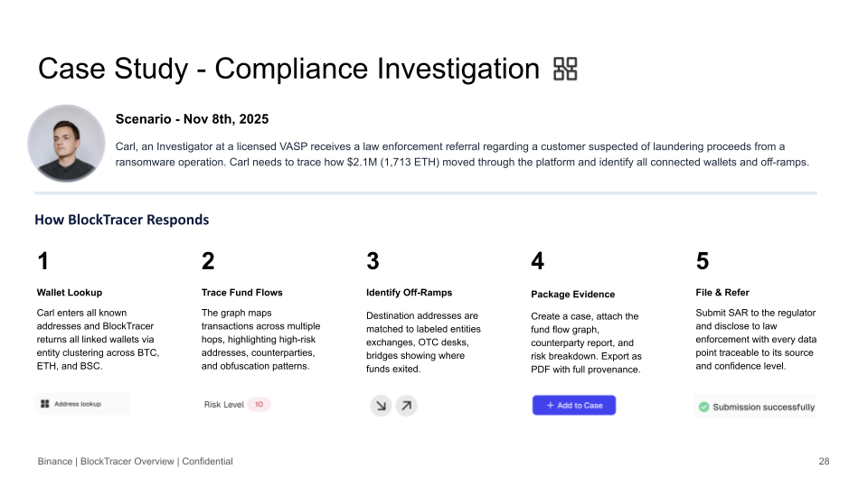
Task: Click the Add to Case button
Action: tap(574, 406)
